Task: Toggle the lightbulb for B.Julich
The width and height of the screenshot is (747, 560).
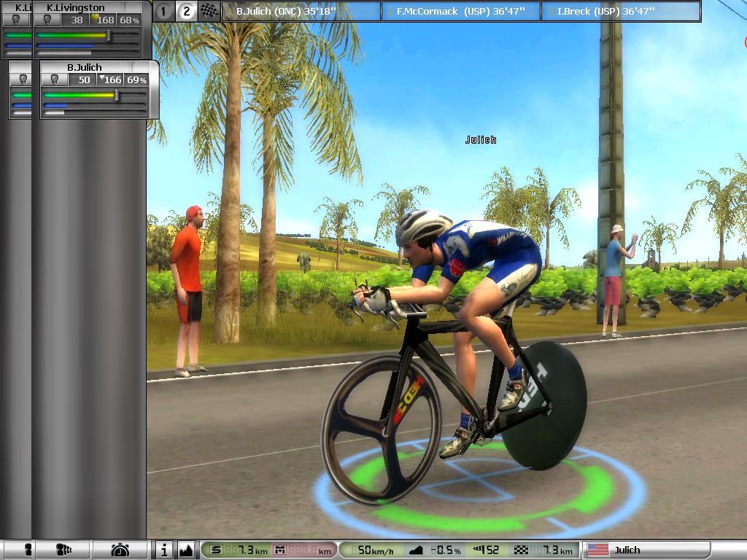Action: click(54, 79)
